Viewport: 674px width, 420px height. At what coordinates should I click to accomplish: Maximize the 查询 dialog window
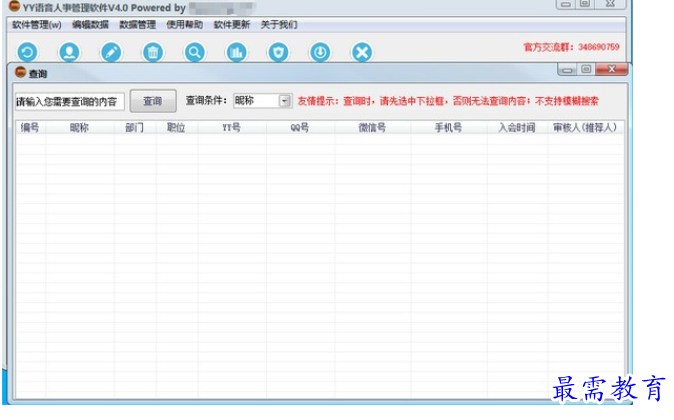(586, 69)
